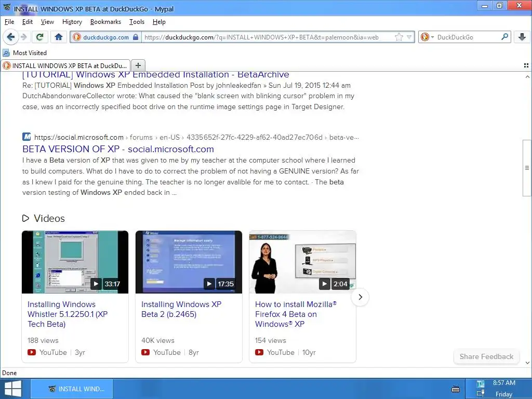Screen dimensions: 532x399
Task: Click the magnifier search icon
Action: click(505, 37)
